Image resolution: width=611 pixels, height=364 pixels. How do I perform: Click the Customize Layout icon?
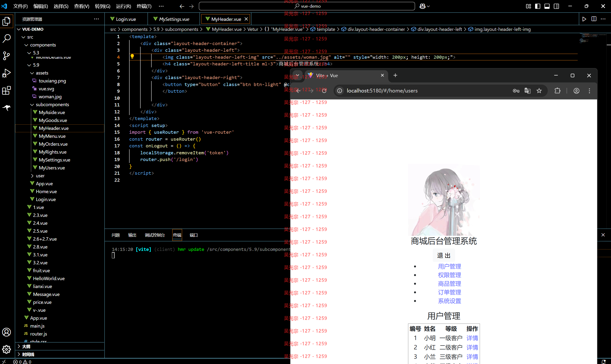[x=528, y=6]
